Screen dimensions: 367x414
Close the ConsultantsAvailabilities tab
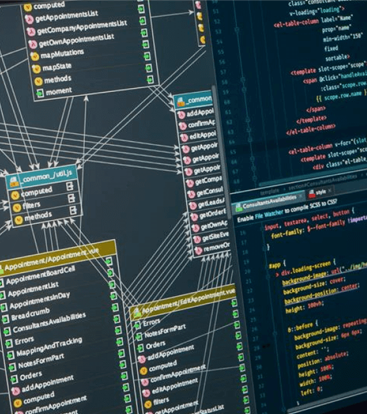(x=300, y=197)
